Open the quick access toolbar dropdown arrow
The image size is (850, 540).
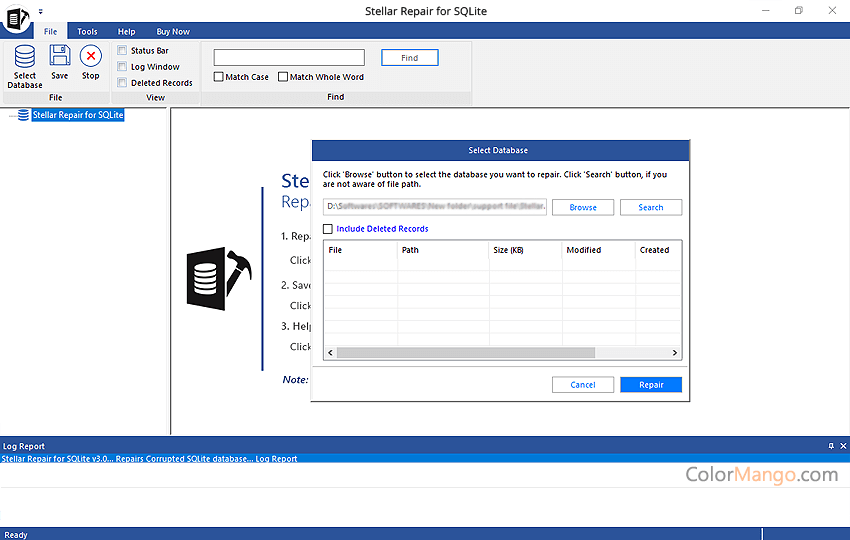(41, 11)
